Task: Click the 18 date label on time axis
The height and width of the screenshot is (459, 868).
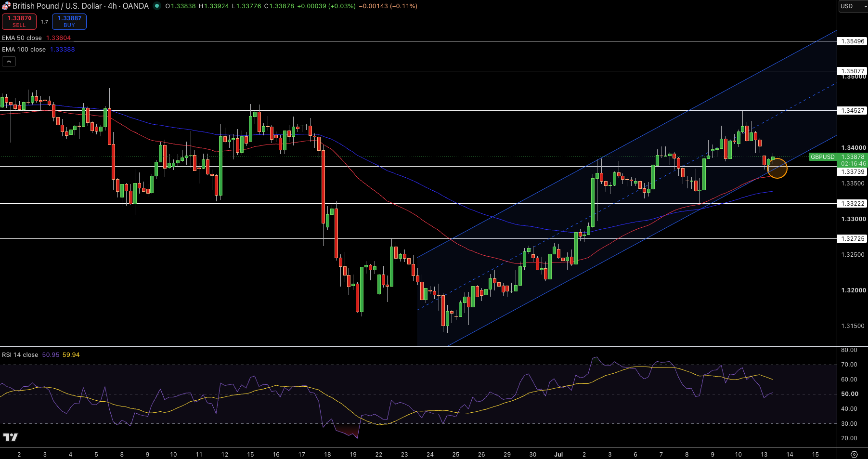Action: pos(327,454)
